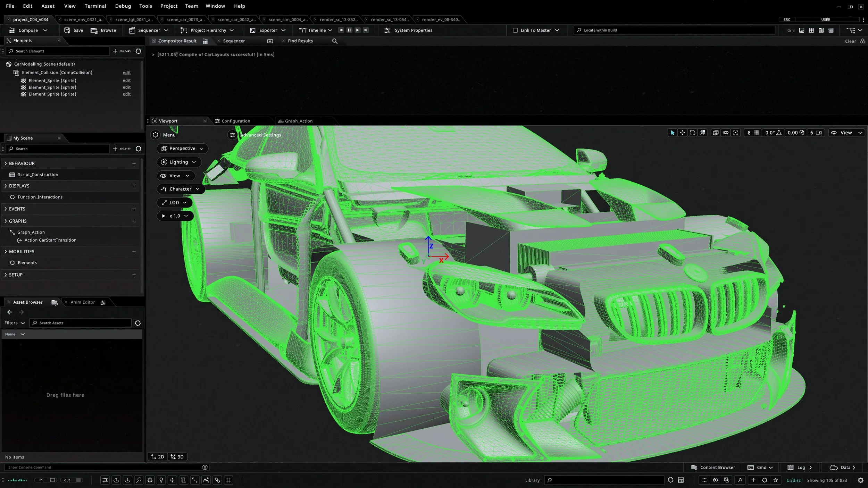Viewport: 868px width, 488px height.
Task: Open the Filters dropdown in Asset Browser
Action: (x=15, y=323)
